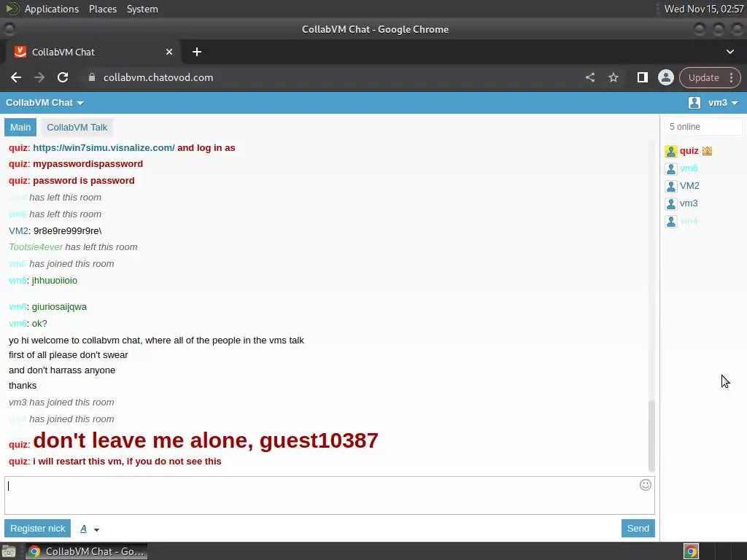Screen dimensions: 747x560
Task: Open the Places menu
Action: 102,9
